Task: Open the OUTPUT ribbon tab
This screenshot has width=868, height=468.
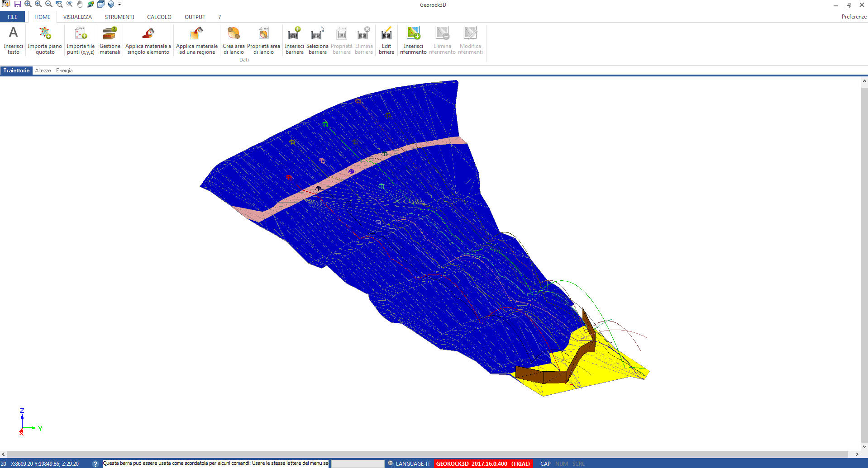Action: pyautogui.click(x=195, y=17)
